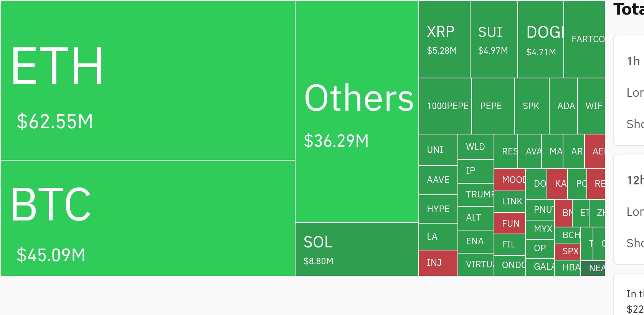Click the red SPX tile

point(568,252)
